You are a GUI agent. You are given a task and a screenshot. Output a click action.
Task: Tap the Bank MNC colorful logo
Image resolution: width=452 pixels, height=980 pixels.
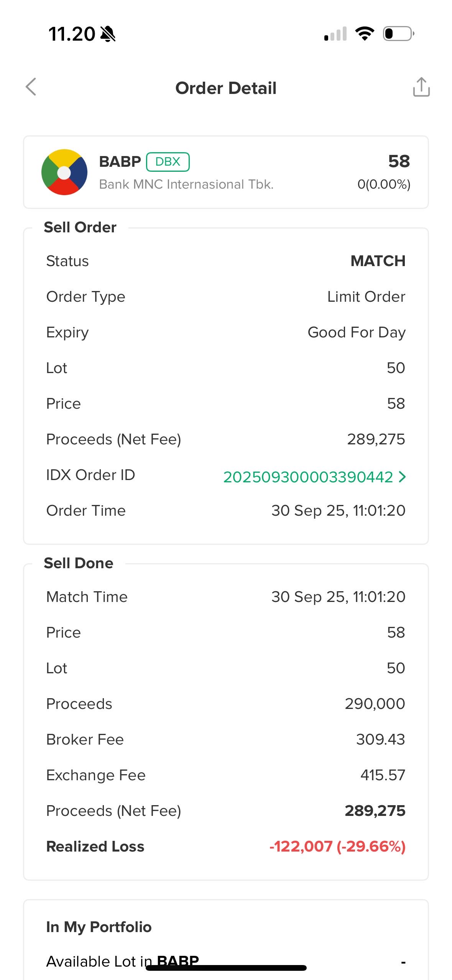pyautogui.click(x=64, y=172)
